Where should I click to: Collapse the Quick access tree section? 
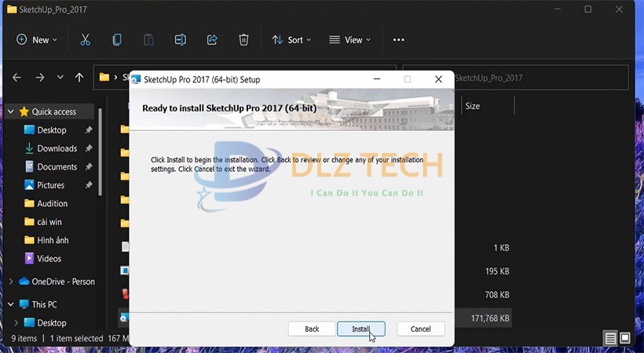click(10, 111)
